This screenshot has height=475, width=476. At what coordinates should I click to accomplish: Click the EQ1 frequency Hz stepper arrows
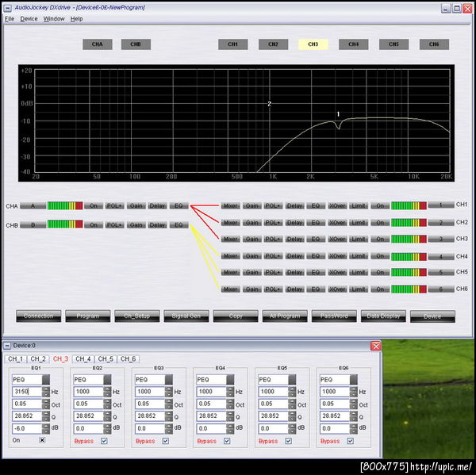(46, 392)
